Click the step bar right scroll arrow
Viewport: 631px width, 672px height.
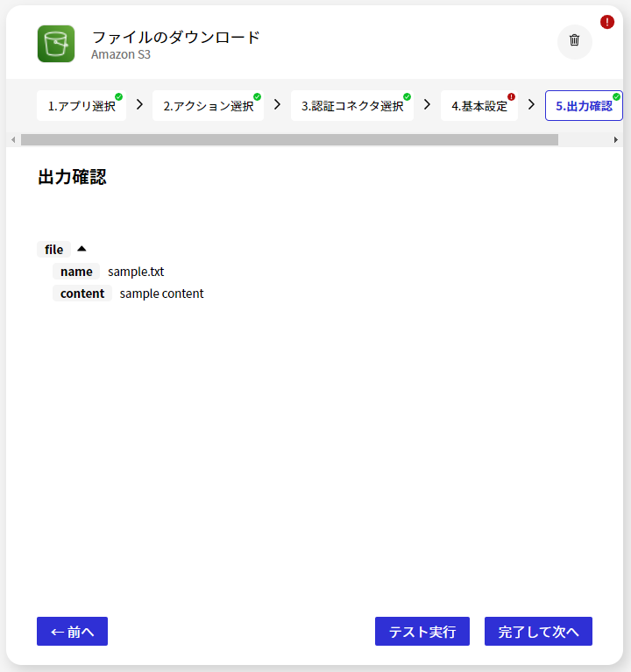tap(616, 139)
